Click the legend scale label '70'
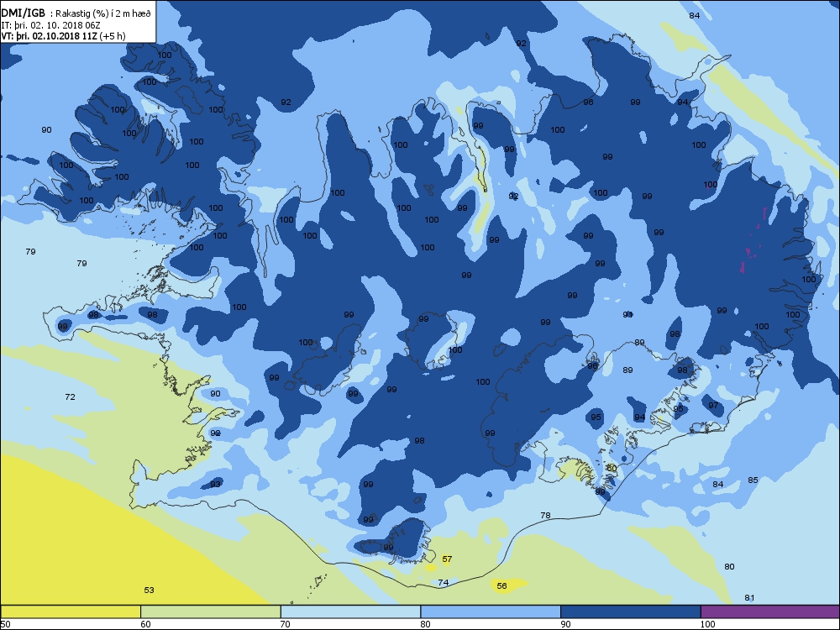Screen dimensions: 840x630 (x=286, y=623)
